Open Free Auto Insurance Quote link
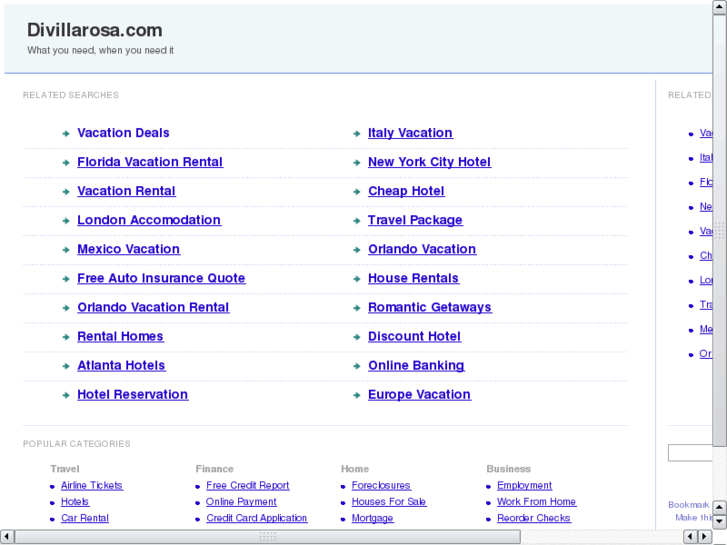This screenshot has width=727, height=545. tap(161, 278)
